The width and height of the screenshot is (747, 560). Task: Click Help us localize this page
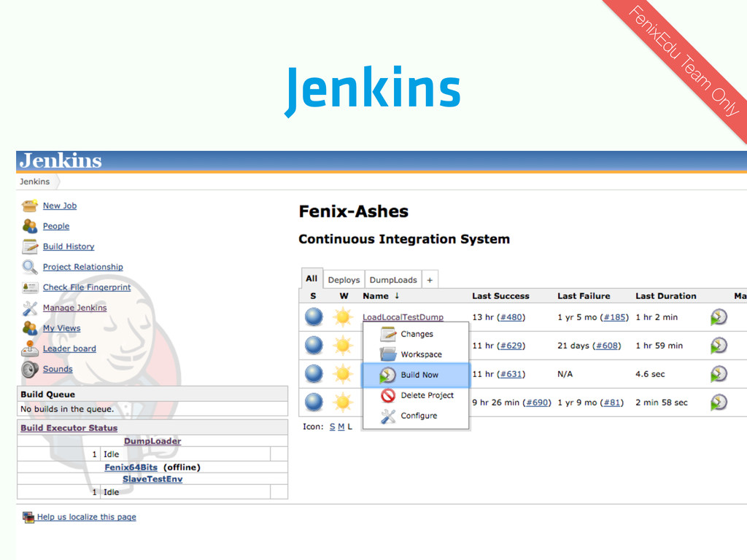[87, 517]
